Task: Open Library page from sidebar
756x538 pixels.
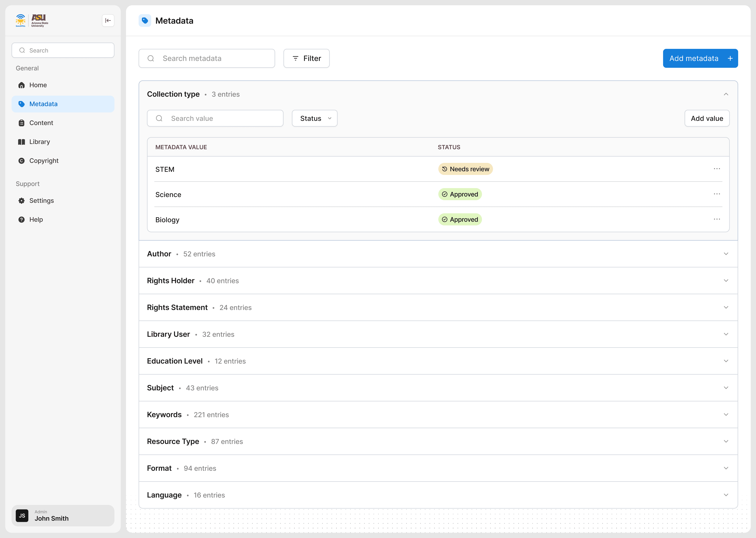Action: click(x=39, y=142)
